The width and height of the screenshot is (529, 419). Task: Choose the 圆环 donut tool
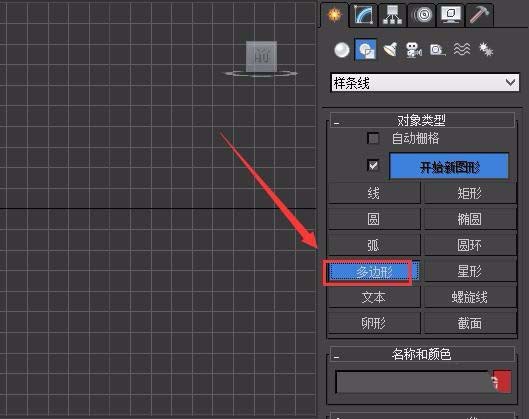470,245
